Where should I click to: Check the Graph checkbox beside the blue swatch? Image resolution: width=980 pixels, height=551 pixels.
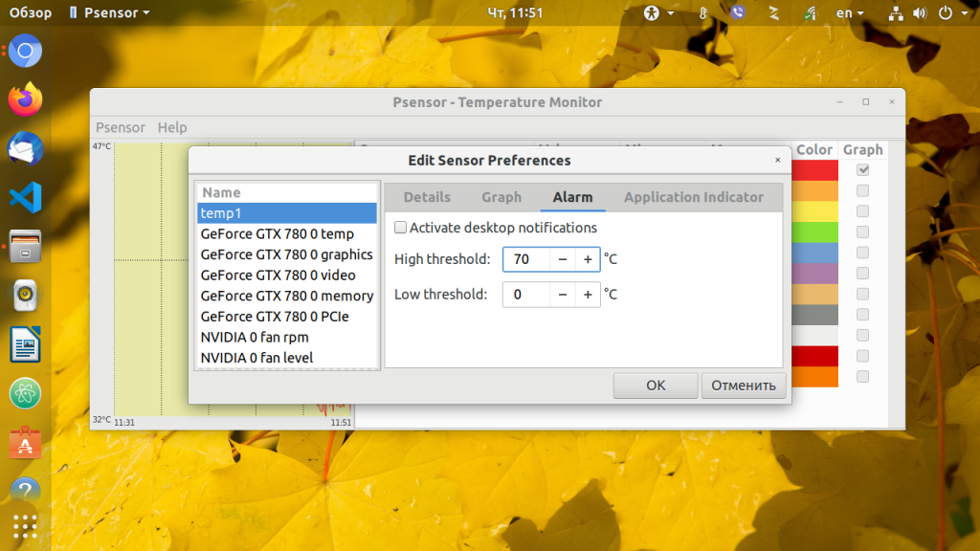click(862, 253)
